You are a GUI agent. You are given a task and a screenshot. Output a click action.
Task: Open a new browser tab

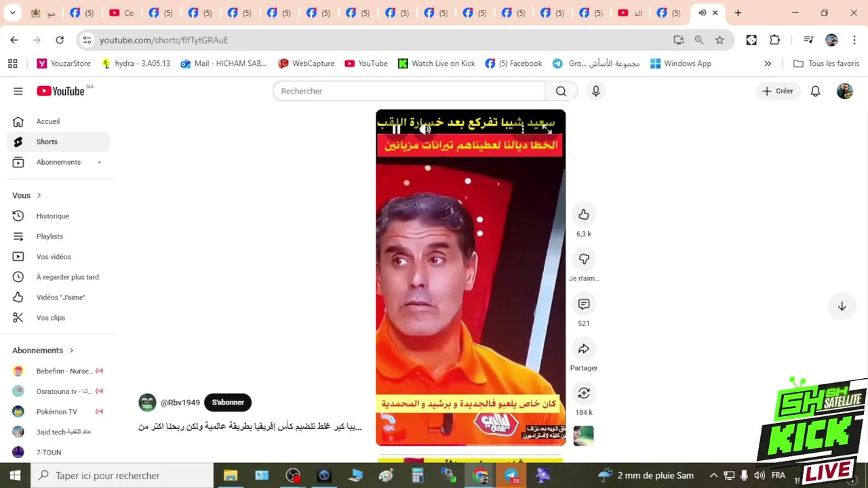[738, 13]
